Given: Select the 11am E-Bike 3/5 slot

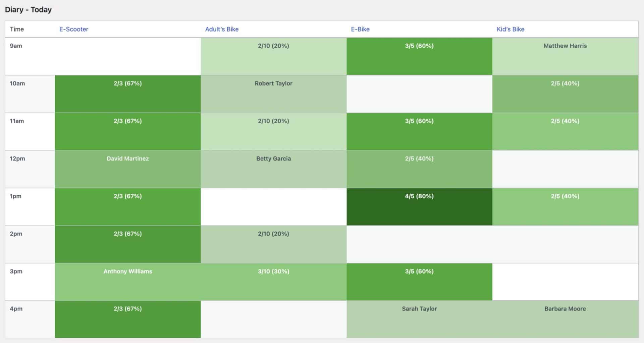Looking at the screenshot, I should (419, 132).
